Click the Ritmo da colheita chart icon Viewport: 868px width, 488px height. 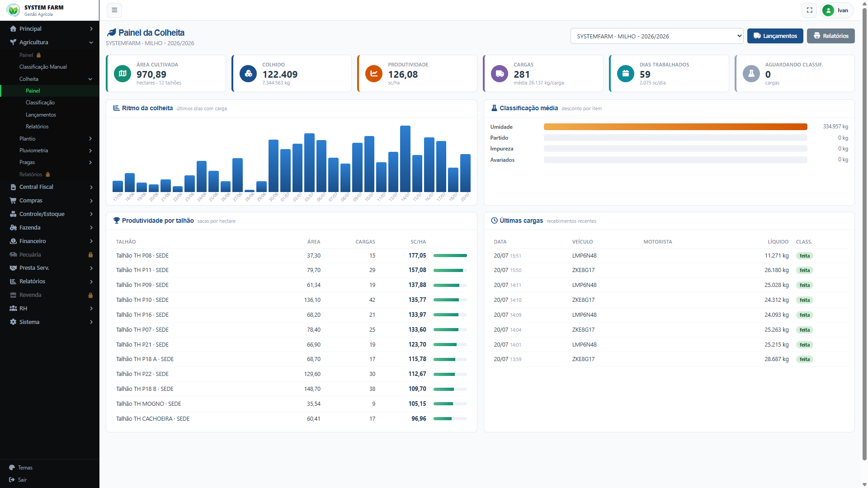117,108
